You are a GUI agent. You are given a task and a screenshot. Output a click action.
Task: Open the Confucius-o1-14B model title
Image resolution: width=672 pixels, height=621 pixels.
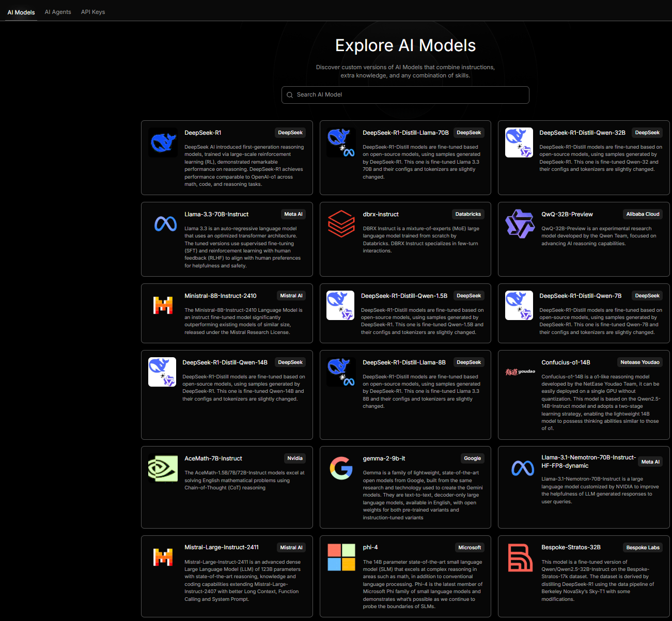pyautogui.click(x=566, y=362)
